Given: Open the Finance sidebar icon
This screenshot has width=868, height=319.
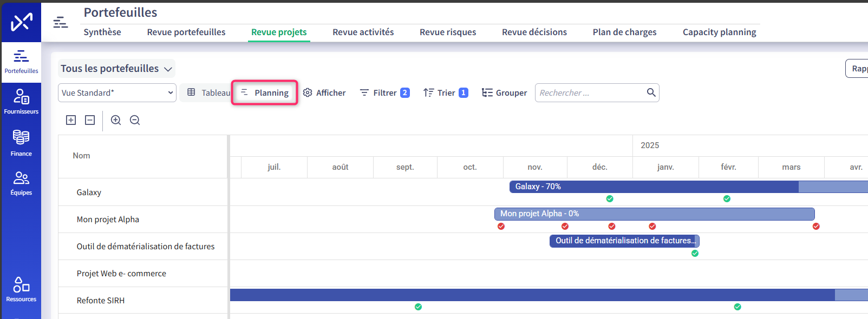Looking at the screenshot, I should 21,143.
